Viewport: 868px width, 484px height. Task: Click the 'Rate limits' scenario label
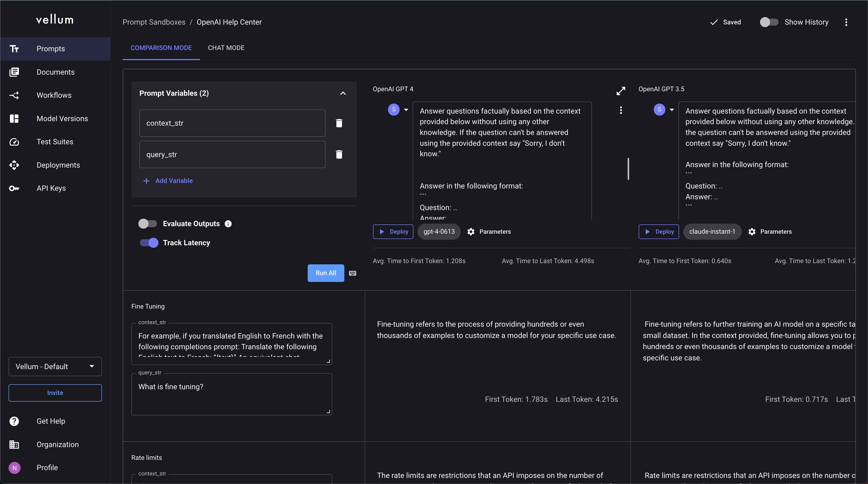[x=147, y=458]
